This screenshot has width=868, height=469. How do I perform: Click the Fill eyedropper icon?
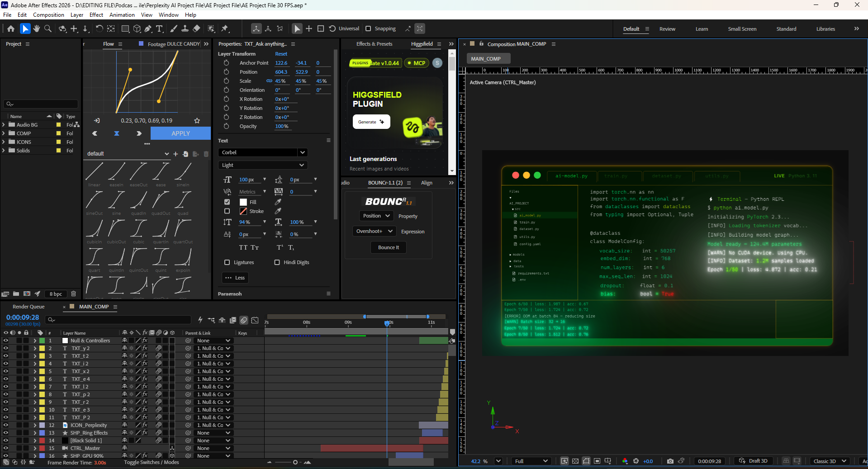[278, 202]
